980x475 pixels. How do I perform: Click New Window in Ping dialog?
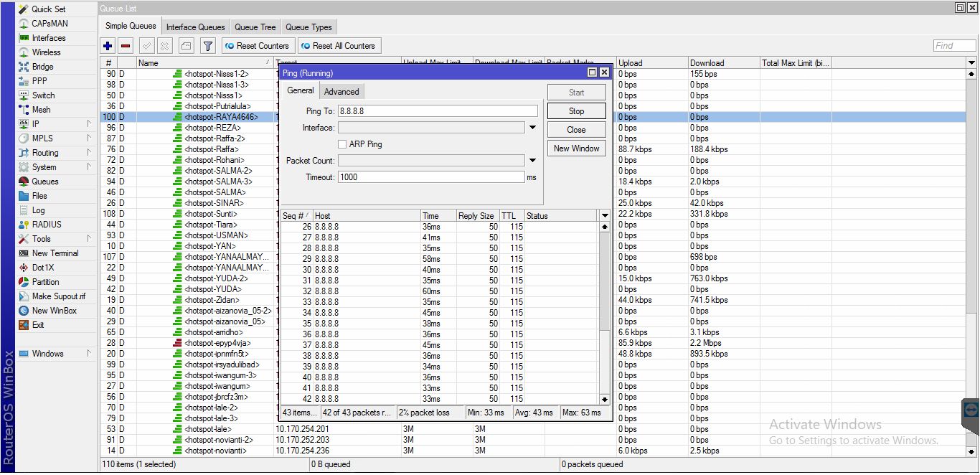(577, 149)
